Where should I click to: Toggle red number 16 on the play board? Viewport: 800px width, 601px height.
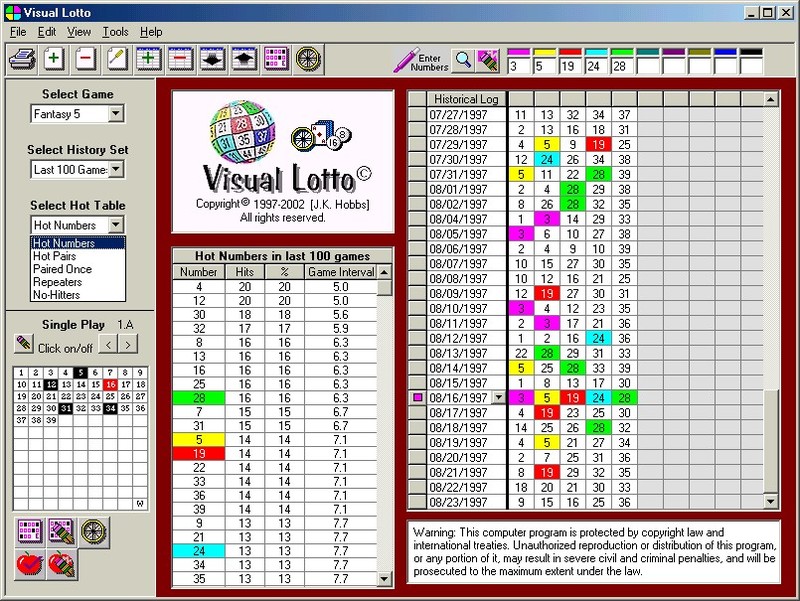click(x=110, y=384)
